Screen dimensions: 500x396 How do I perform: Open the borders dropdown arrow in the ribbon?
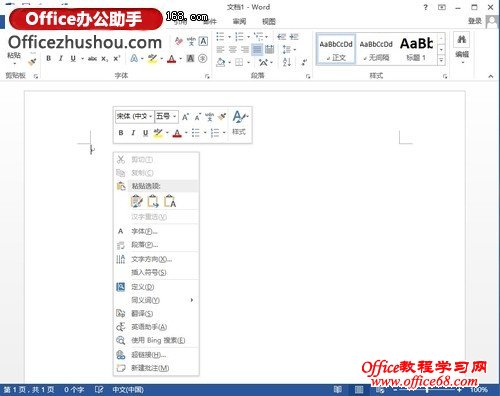pyautogui.click(x=248, y=62)
